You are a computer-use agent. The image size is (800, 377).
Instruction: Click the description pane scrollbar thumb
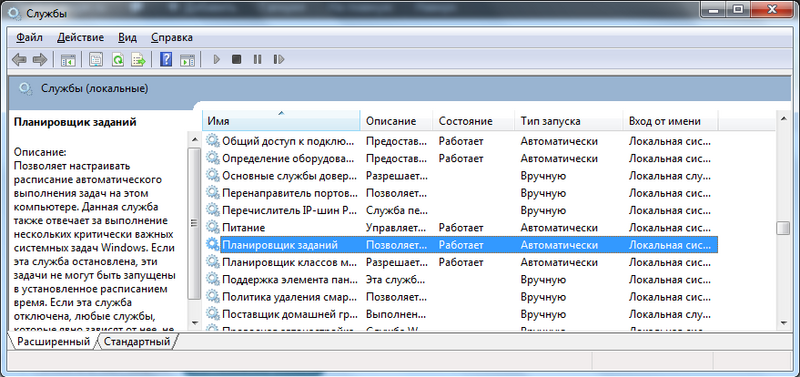(x=194, y=223)
